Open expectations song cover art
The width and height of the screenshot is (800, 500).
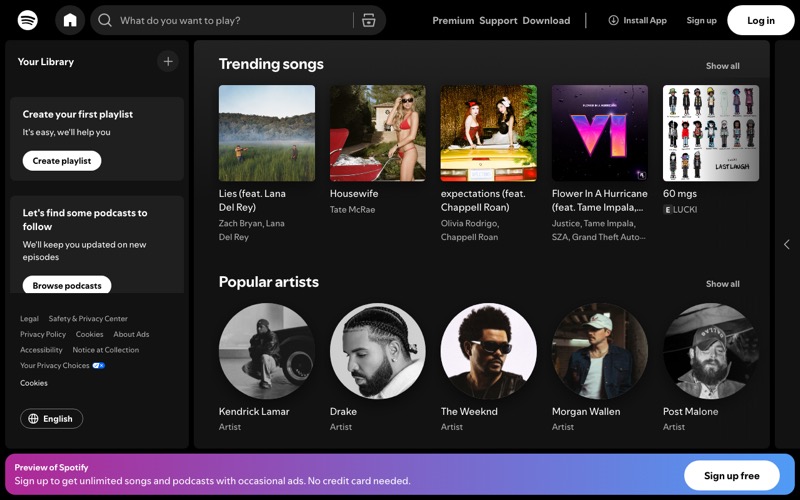click(x=489, y=133)
